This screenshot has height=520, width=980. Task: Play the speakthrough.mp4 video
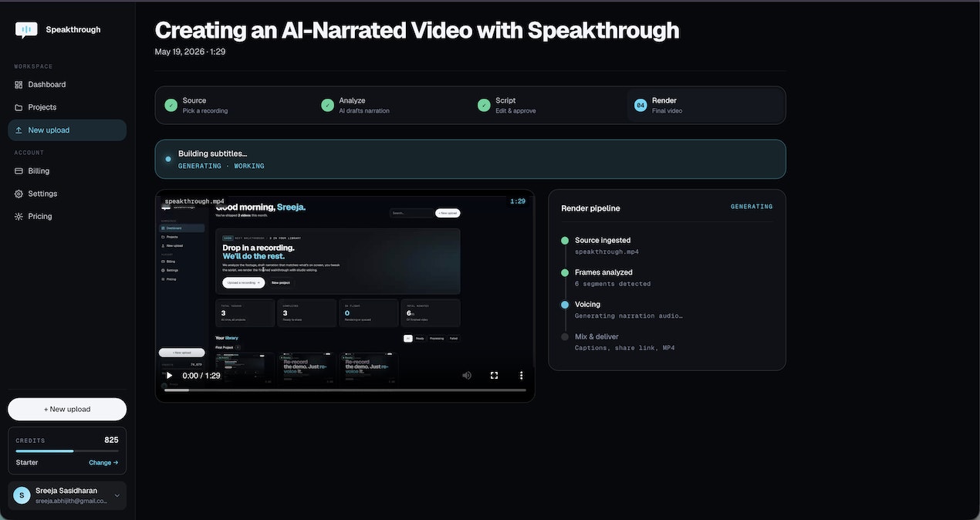tap(169, 376)
